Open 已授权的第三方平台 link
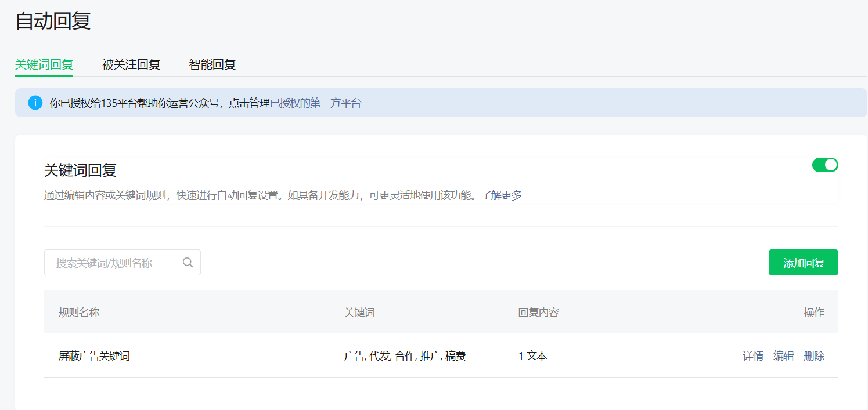 click(316, 103)
